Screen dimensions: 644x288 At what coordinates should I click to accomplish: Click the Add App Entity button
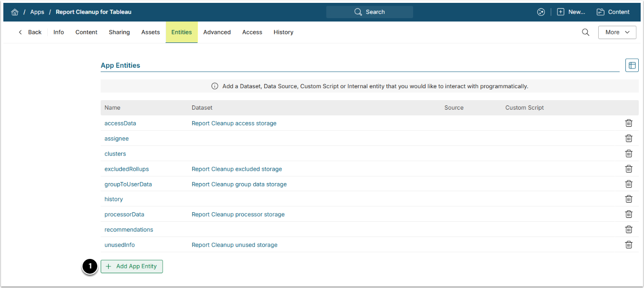point(132,267)
